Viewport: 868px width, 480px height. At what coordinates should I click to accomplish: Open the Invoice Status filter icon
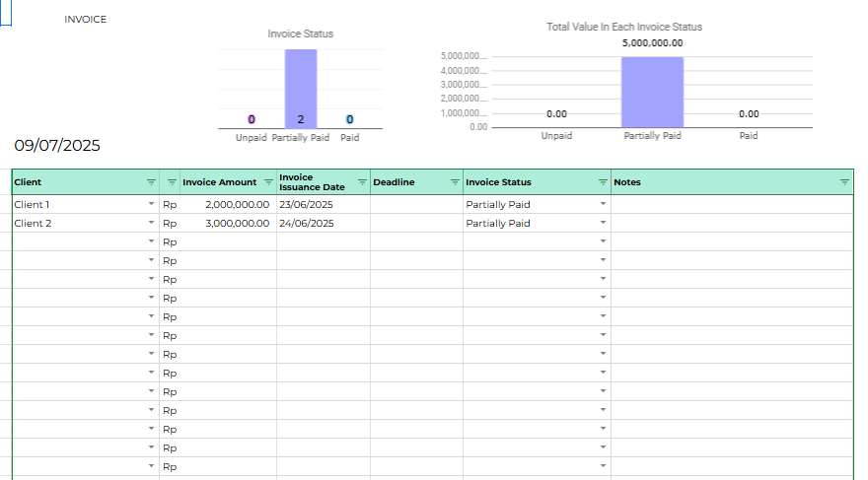coord(603,182)
